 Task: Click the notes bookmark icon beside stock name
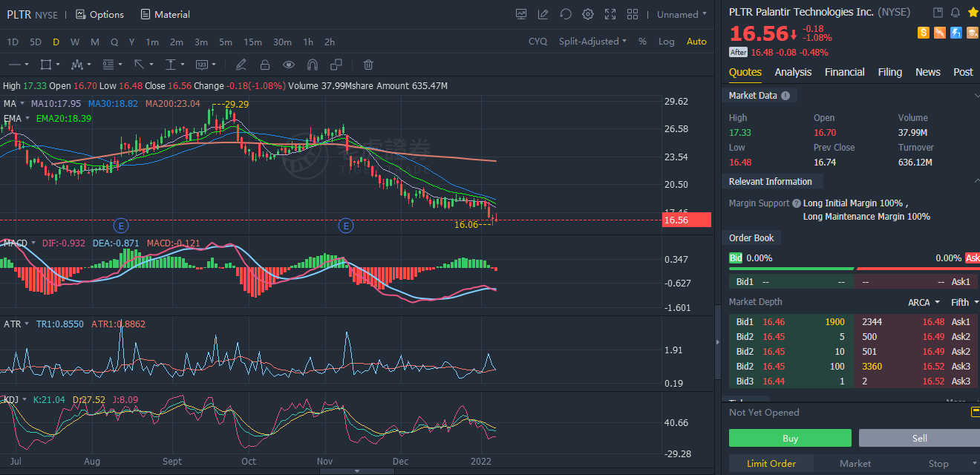[938, 13]
